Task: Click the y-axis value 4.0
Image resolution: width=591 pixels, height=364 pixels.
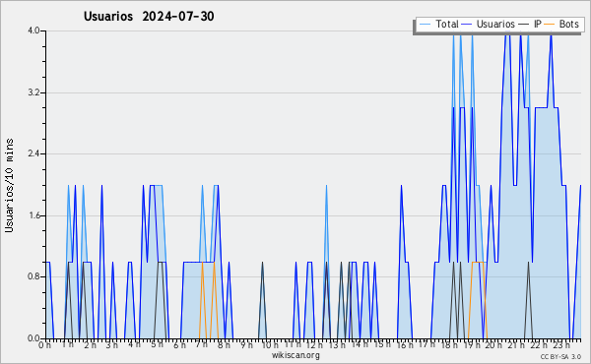Action: tap(33, 30)
